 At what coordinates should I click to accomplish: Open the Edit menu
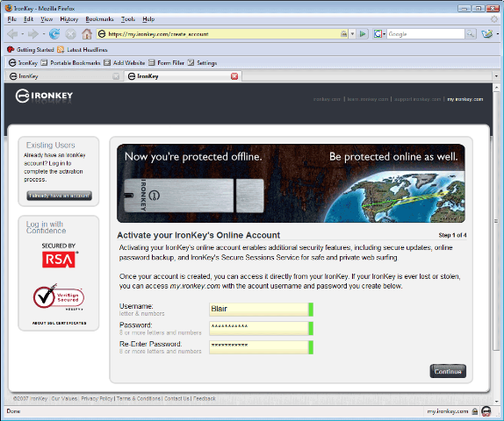pos(28,19)
